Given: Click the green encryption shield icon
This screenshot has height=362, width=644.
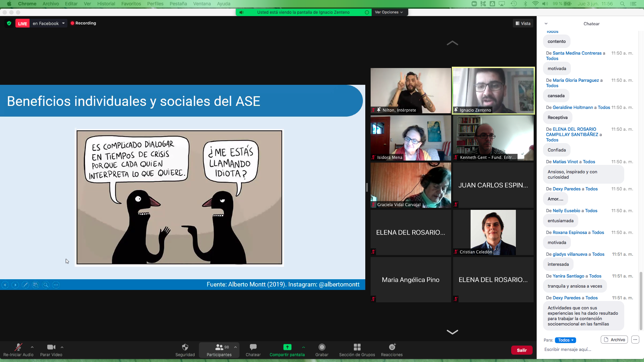Looking at the screenshot, I should [9, 23].
